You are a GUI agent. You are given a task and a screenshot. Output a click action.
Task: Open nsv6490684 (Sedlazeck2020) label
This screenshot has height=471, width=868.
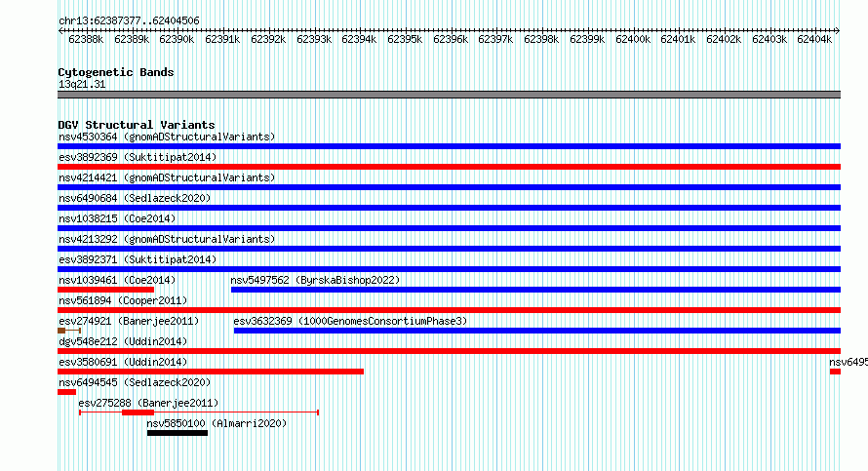pyautogui.click(x=135, y=198)
